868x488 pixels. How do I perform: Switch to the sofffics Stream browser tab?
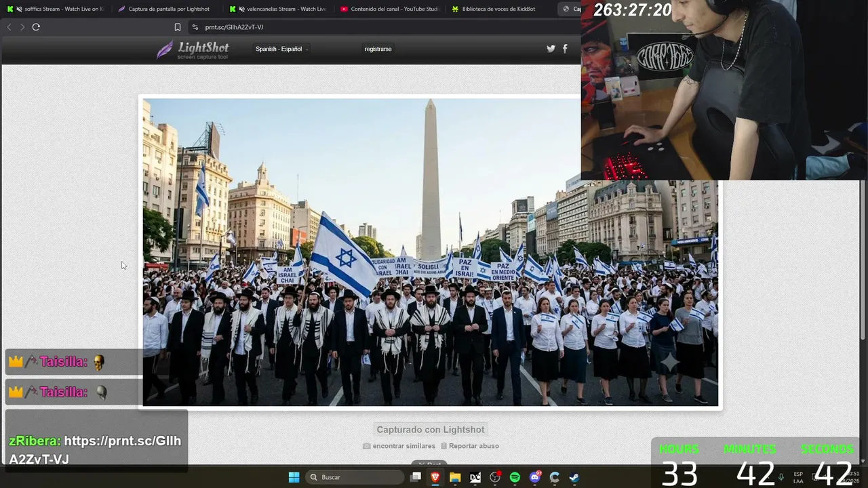pos(56,9)
